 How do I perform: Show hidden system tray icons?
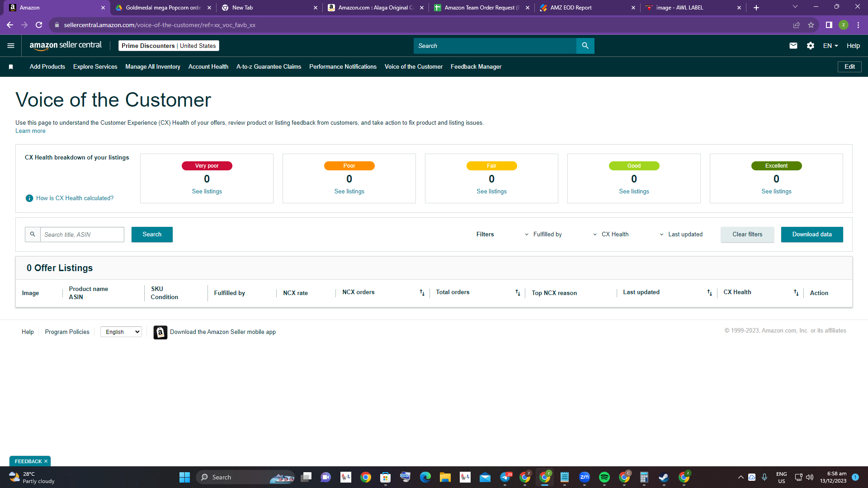(741, 477)
